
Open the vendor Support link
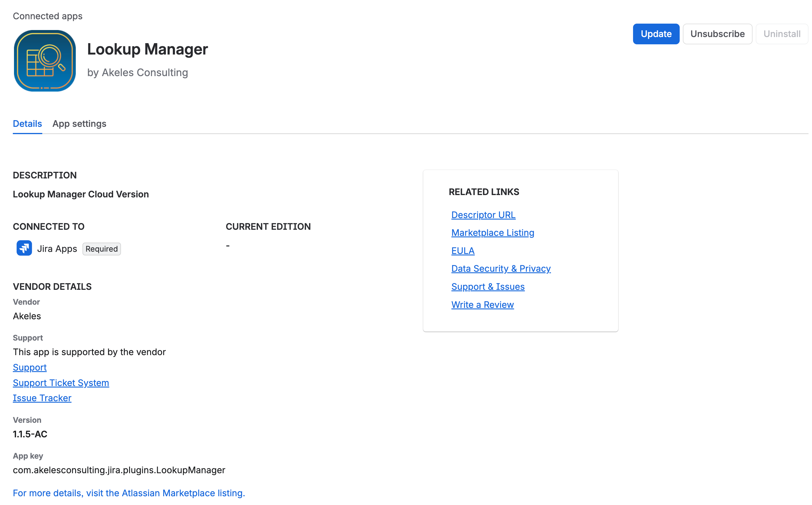[x=30, y=367]
